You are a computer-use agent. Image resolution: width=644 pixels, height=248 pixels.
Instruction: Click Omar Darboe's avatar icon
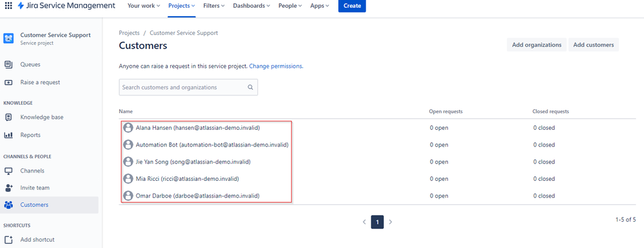(128, 196)
